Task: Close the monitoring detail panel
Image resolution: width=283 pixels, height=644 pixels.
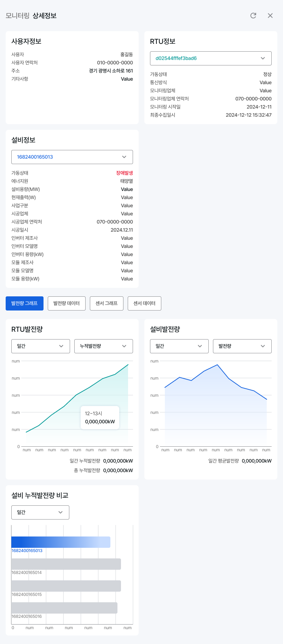Action: point(270,16)
